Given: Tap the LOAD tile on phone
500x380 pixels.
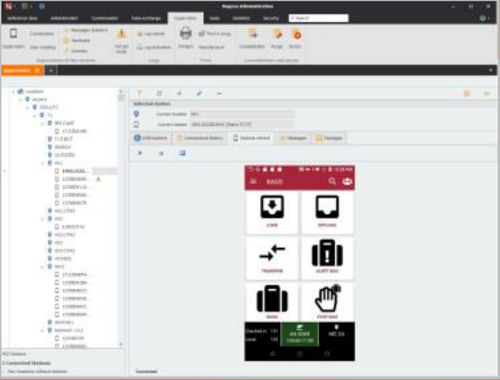Looking at the screenshot, I should point(272,212).
